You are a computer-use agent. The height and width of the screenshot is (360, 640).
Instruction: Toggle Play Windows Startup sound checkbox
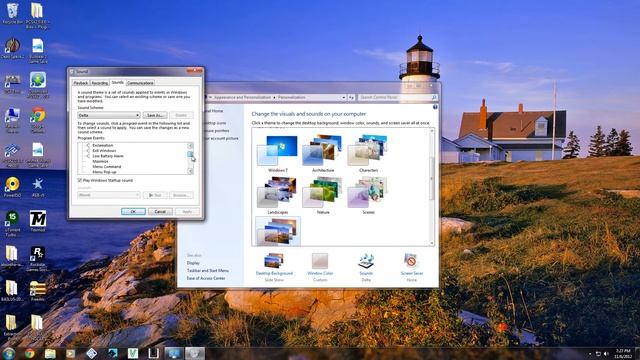click(80, 180)
